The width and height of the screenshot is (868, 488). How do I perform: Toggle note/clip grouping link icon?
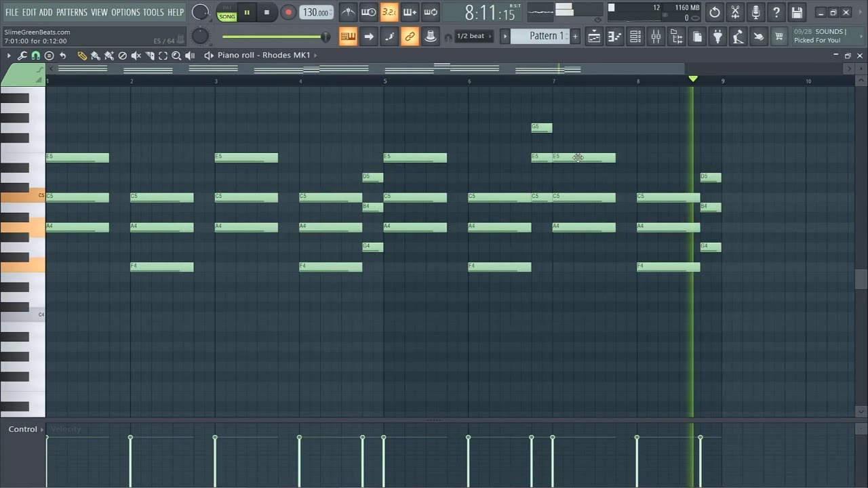[x=410, y=37]
